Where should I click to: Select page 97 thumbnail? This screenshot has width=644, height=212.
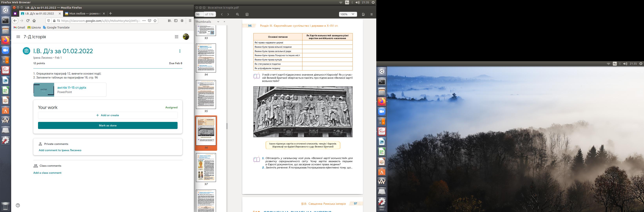pyautogui.click(x=206, y=167)
